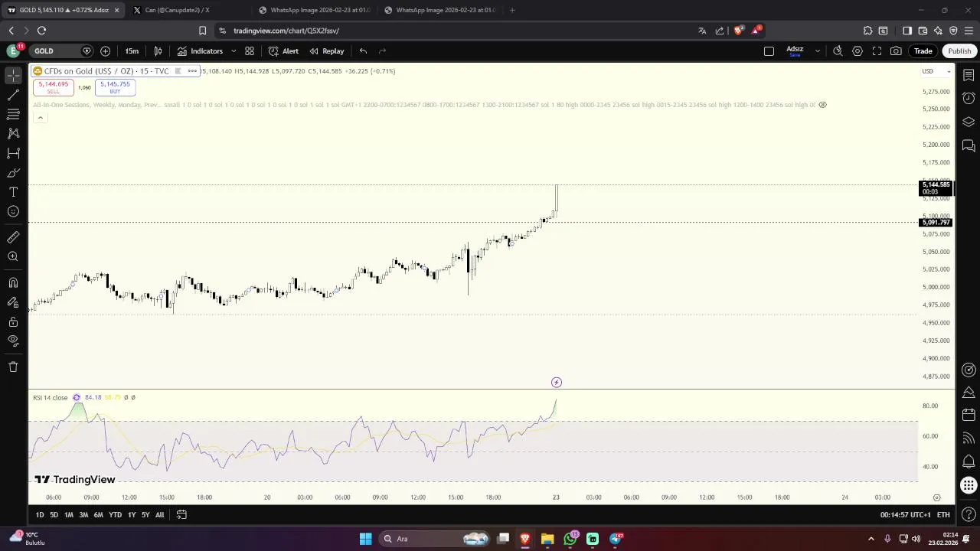Viewport: 980px width, 551px height.
Task: Click the 00:14:57 UTC+1 timezone selector
Action: point(905,515)
